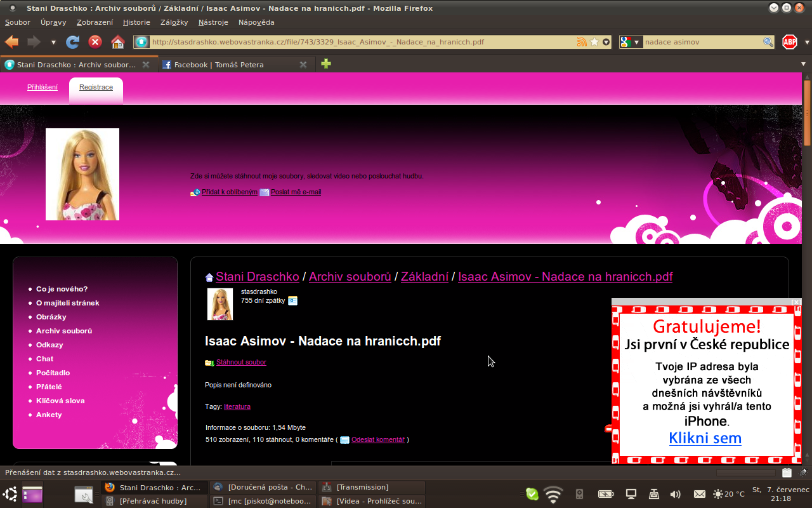Open Klíčová slova in sidebar
Screen dimensions: 812x508
coord(60,401)
